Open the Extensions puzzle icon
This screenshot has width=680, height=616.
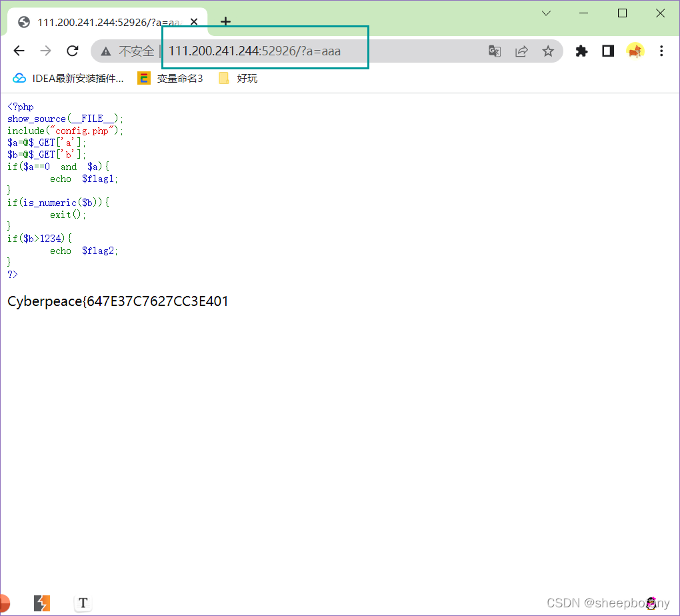point(581,51)
